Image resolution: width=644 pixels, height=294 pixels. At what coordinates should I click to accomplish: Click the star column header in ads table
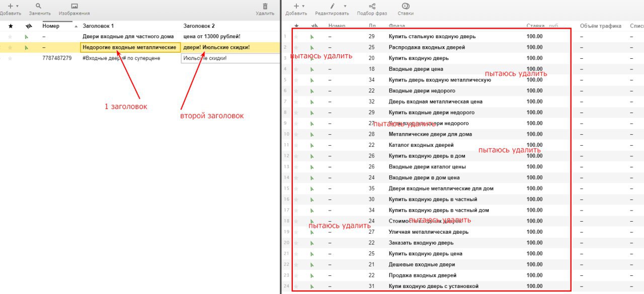click(11, 26)
